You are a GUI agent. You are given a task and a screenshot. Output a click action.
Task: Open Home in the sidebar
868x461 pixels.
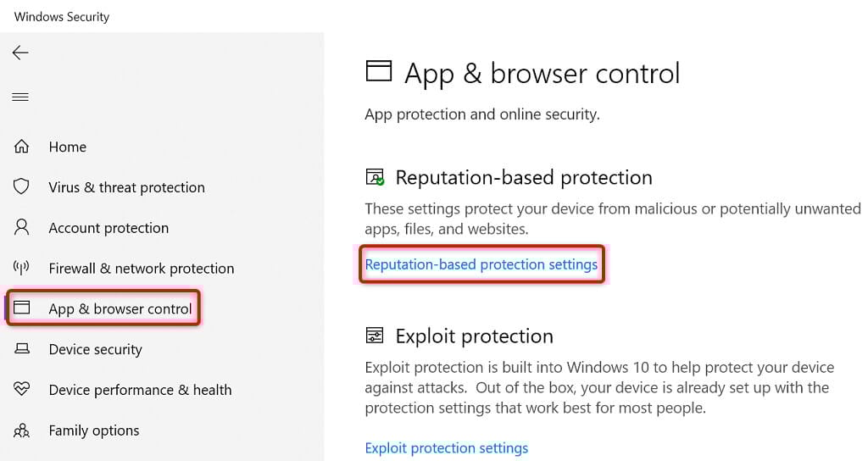pos(68,147)
